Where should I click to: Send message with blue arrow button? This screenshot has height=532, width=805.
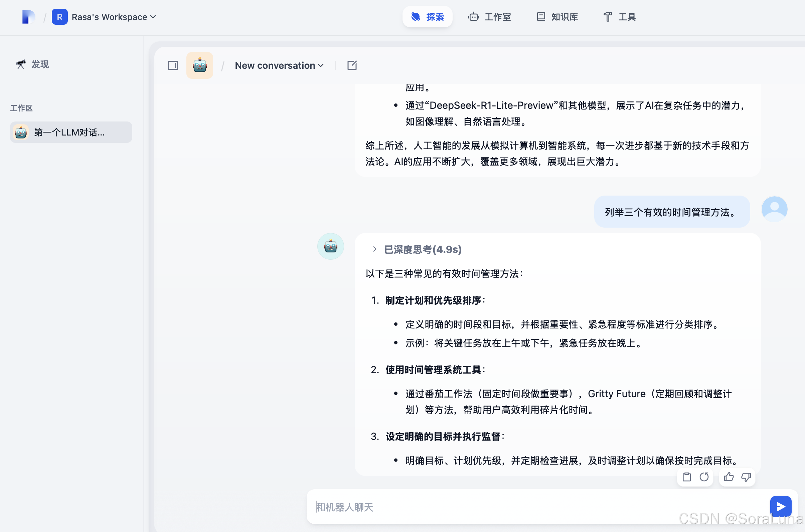coord(781,507)
